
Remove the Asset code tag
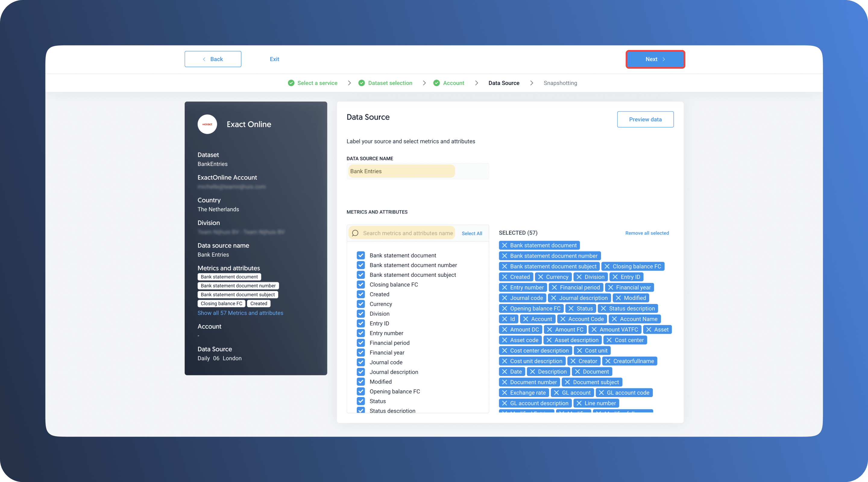tap(505, 340)
